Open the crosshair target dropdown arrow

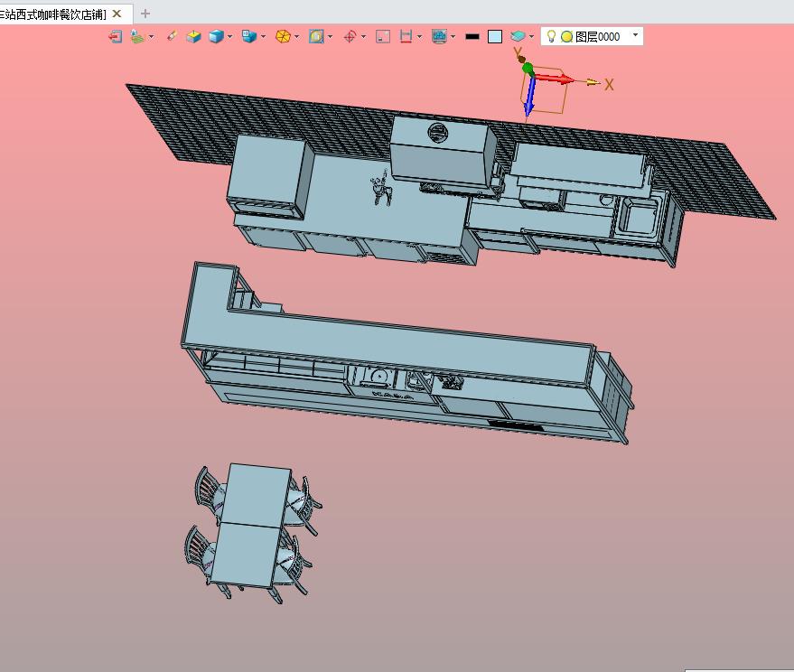pos(363,36)
